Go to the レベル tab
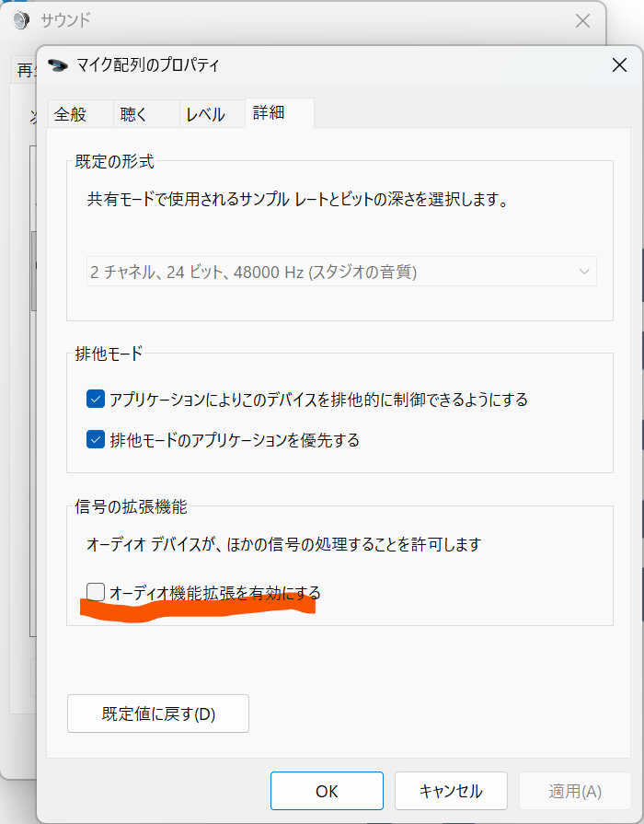This screenshot has height=824, width=644. (x=205, y=114)
